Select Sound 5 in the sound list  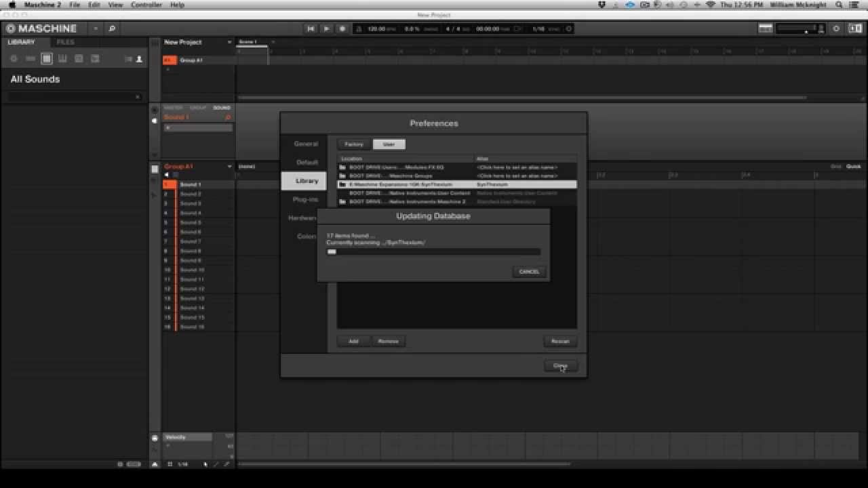tap(199, 222)
